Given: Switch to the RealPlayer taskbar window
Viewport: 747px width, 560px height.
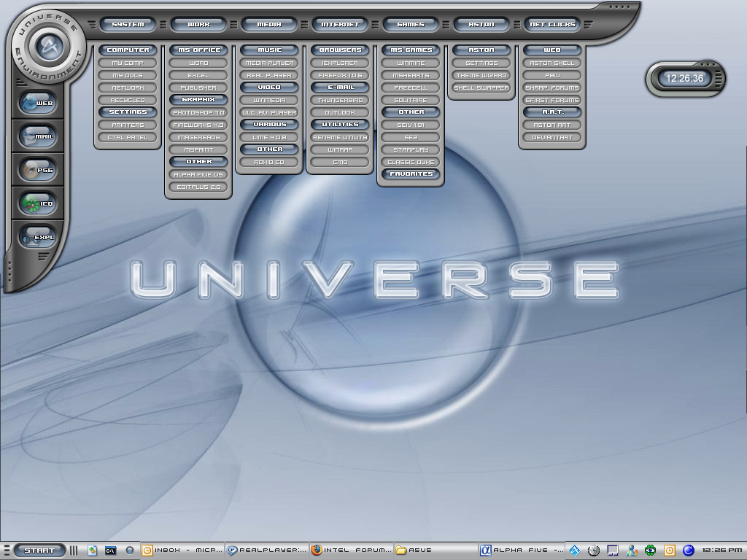Looking at the screenshot, I should 266,551.
